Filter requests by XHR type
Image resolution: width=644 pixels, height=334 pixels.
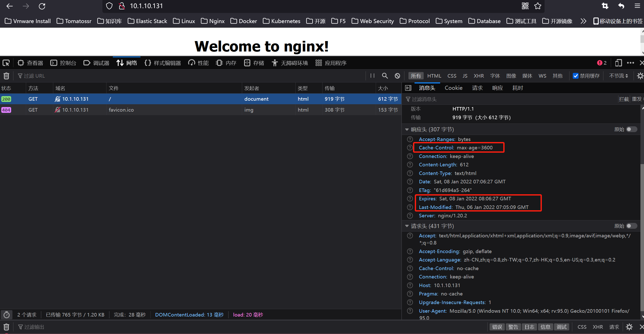tap(478, 76)
